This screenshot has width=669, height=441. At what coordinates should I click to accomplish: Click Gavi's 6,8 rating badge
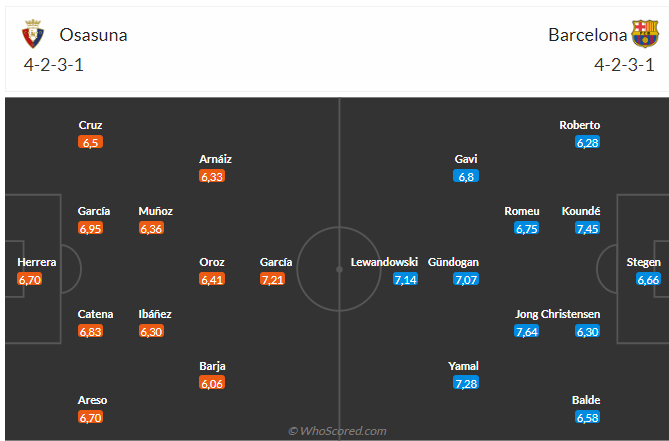(466, 176)
